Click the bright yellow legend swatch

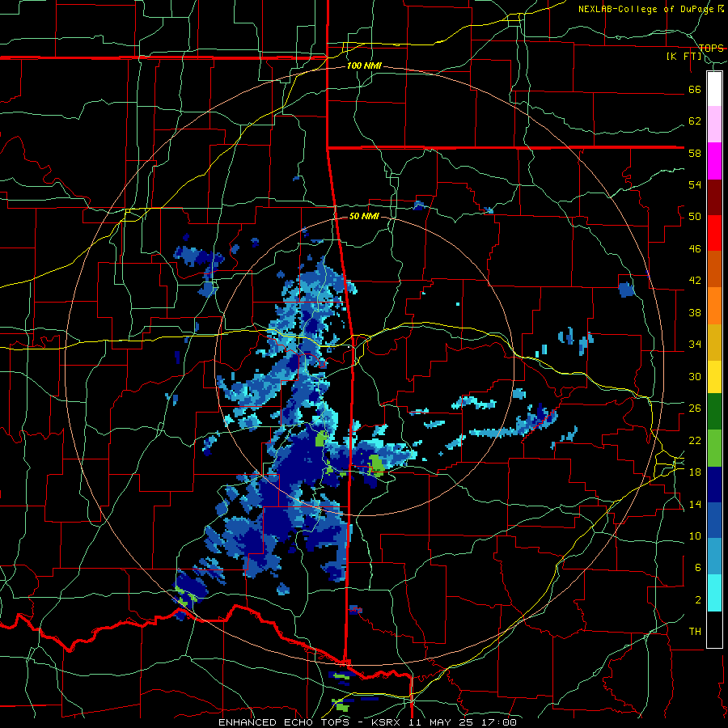(x=714, y=377)
